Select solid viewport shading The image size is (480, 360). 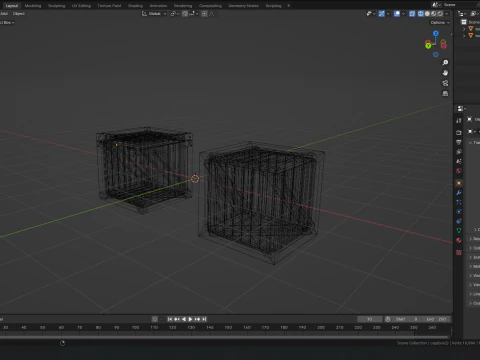pyautogui.click(x=427, y=14)
